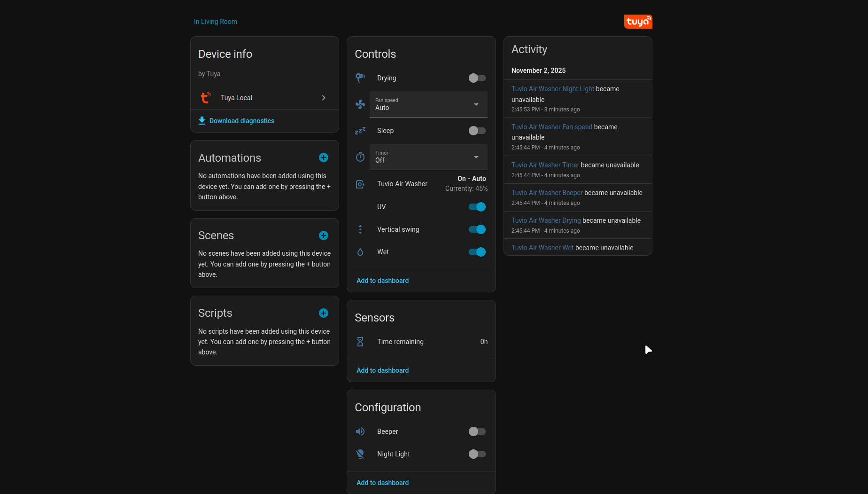868x494 pixels.
Task: Click the Tuya brand logo
Action: 638,22
